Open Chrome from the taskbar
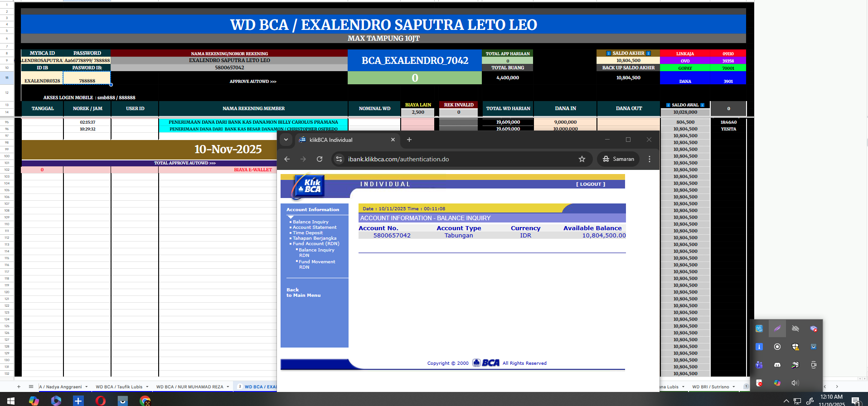Viewport: 868px width, 406px height. (x=145, y=401)
